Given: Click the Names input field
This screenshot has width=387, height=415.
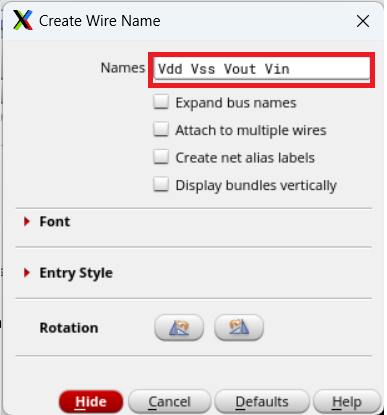Looking at the screenshot, I should (262, 69).
